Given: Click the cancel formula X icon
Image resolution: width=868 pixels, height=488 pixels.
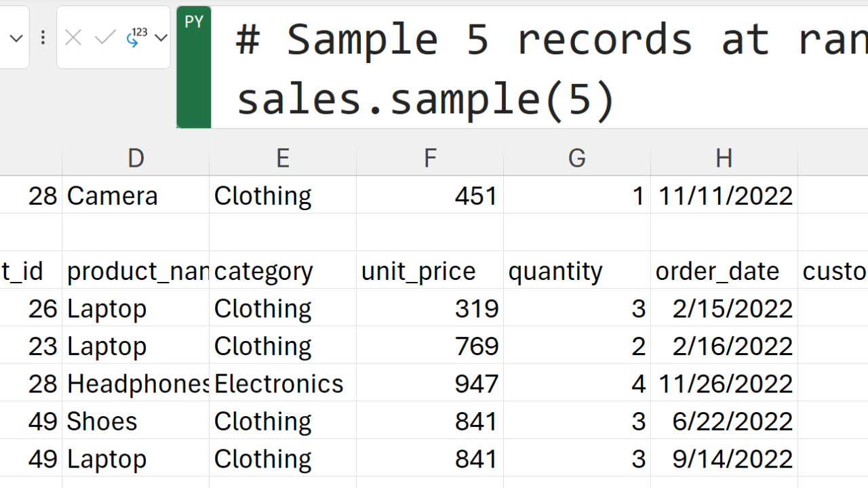Looking at the screenshot, I should [x=73, y=38].
